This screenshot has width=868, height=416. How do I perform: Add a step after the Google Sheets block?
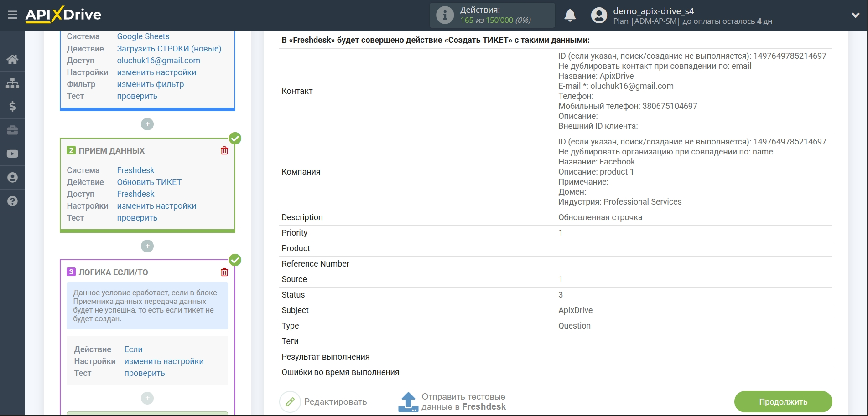click(x=147, y=124)
